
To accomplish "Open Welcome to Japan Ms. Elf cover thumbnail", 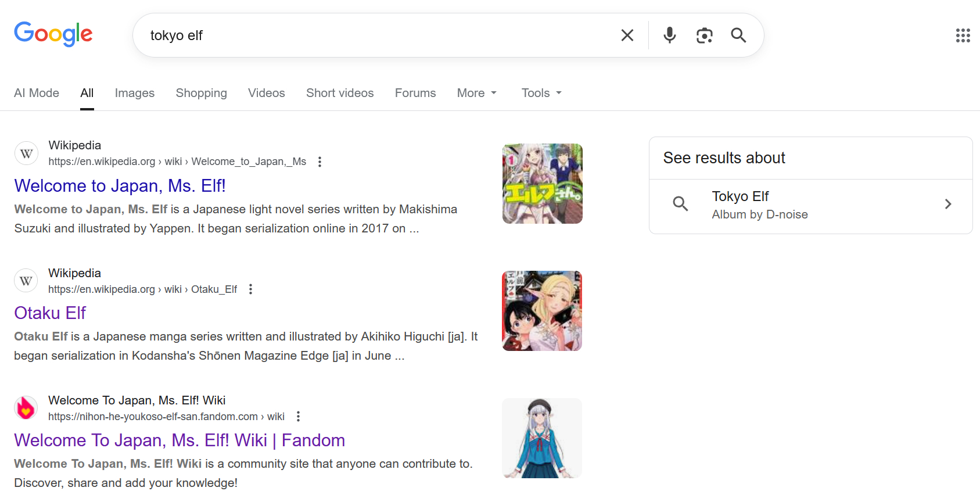I will click(x=543, y=184).
